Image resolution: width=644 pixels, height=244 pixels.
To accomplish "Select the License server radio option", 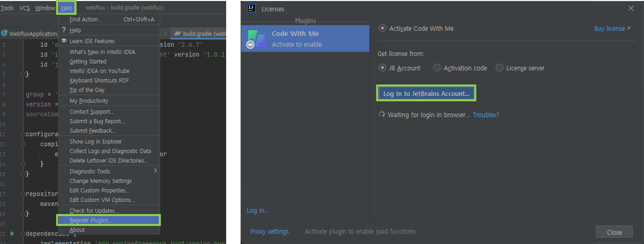I will [499, 68].
